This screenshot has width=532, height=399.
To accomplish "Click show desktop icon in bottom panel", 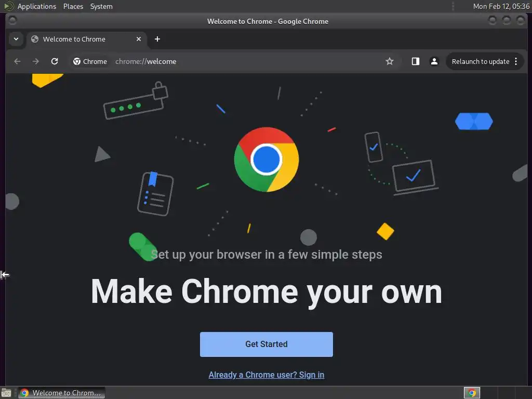I will (x=6, y=393).
